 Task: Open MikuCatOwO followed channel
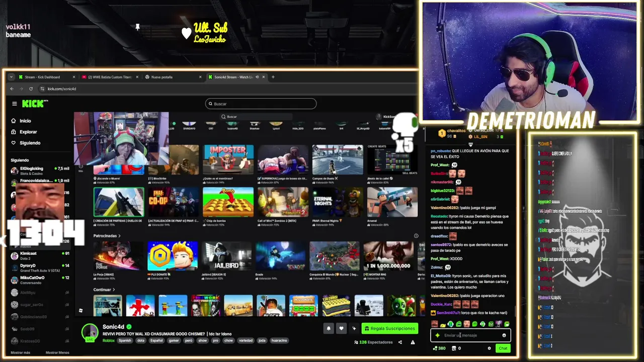pyautogui.click(x=40, y=280)
